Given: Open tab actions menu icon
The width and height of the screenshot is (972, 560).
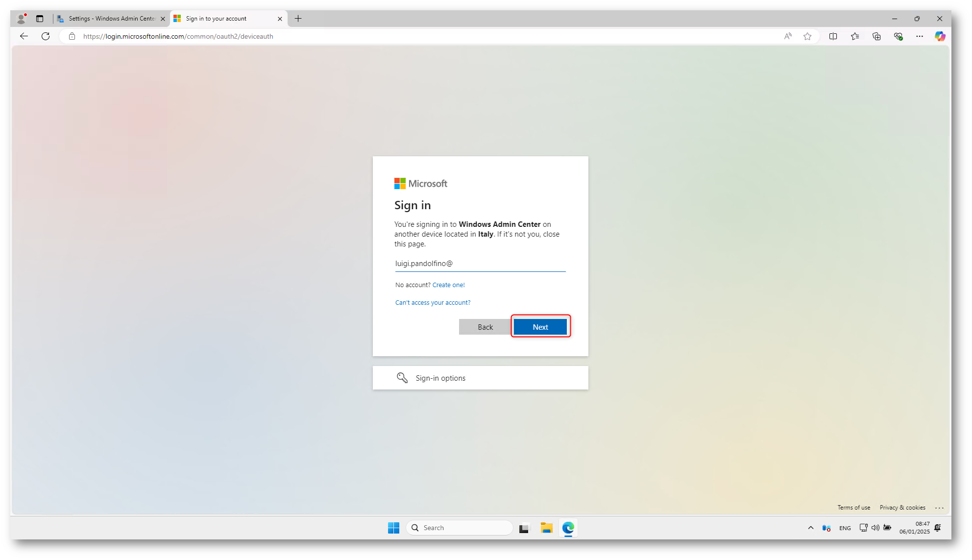Looking at the screenshot, I should [x=40, y=19].
